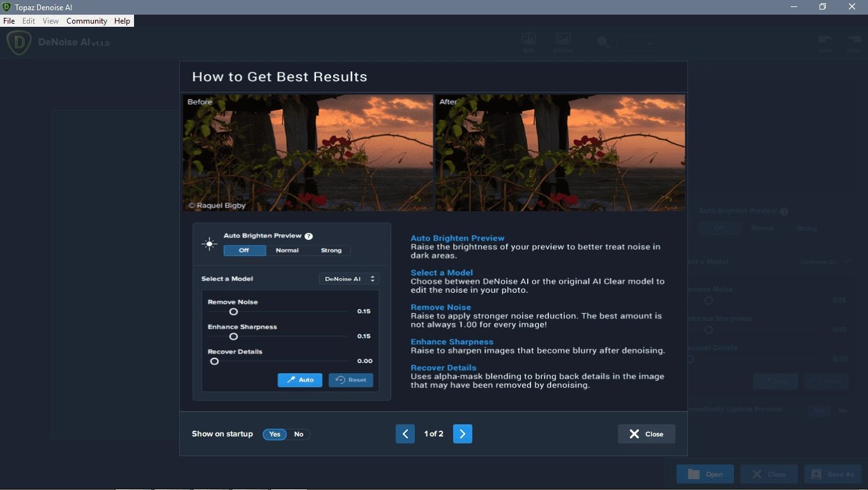Click the blue Auto Brighten Preview heading
This screenshot has width=868, height=490.
[458, 238]
